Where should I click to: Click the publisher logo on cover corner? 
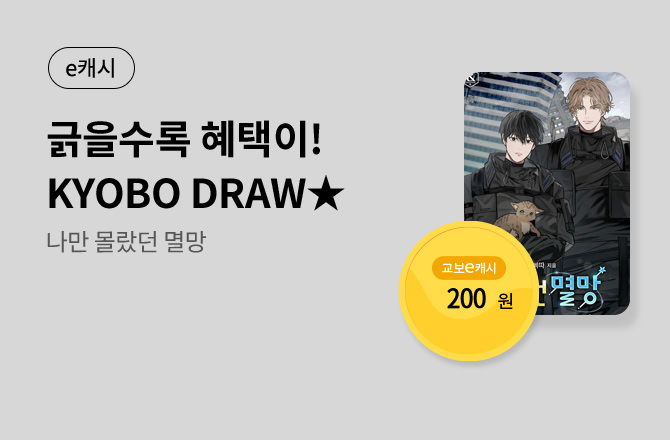pyautogui.click(x=471, y=79)
